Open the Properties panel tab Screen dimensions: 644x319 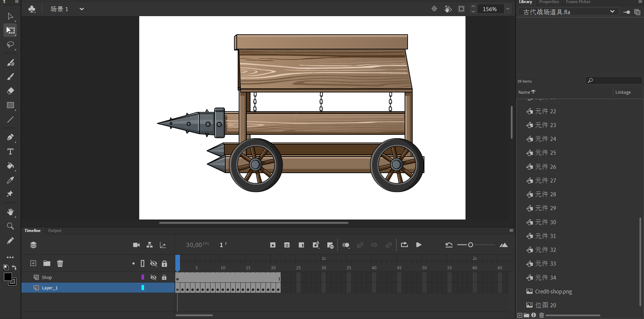click(x=549, y=2)
